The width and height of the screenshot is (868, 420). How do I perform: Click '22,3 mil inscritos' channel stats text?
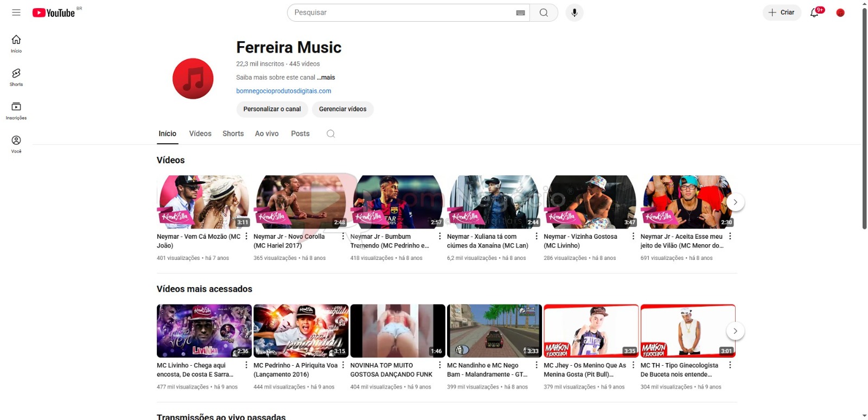[x=260, y=64]
